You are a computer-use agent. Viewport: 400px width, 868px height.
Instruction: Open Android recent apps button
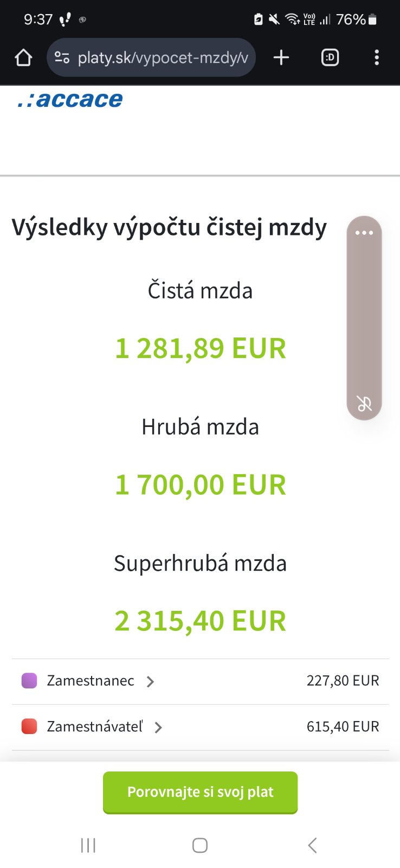[x=88, y=845]
